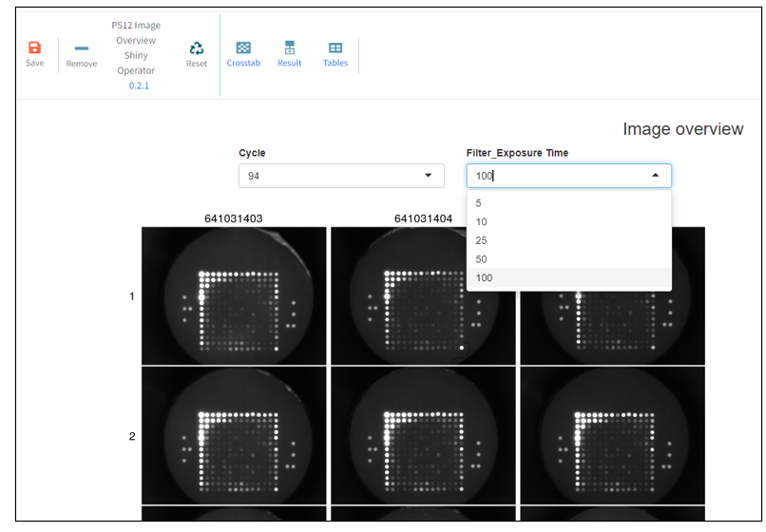The width and height of the screenshot is (766, 532).
Task: Select exposure time option 50
Action: click(x=569, y=259)
